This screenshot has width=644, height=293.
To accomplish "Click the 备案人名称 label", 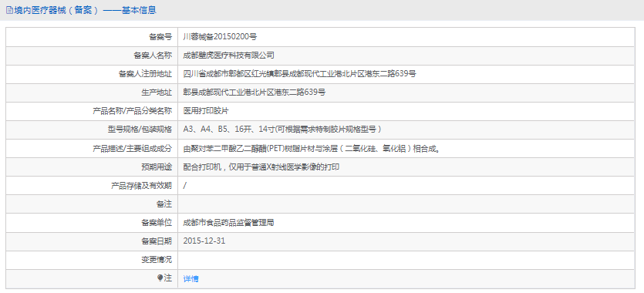I will tap(153, 56).
